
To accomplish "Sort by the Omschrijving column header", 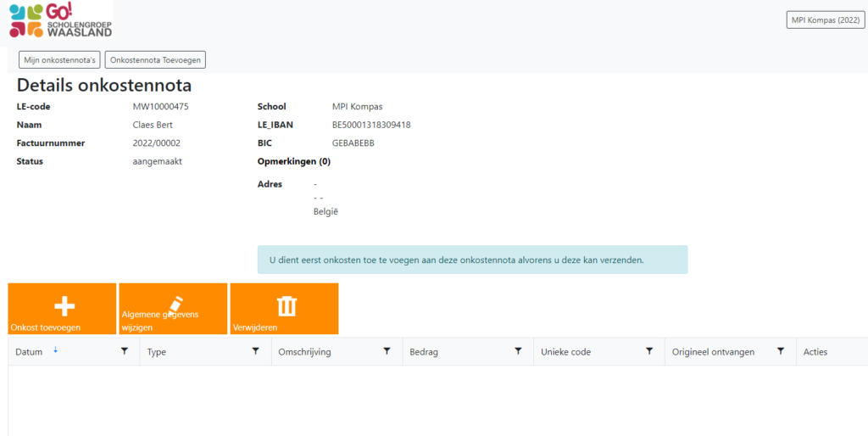I will pos(304,352).
